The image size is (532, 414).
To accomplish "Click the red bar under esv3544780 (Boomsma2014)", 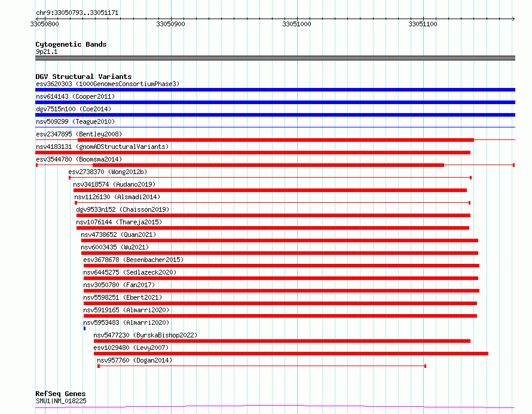I will pyautogui.click(x=268, y=165).
